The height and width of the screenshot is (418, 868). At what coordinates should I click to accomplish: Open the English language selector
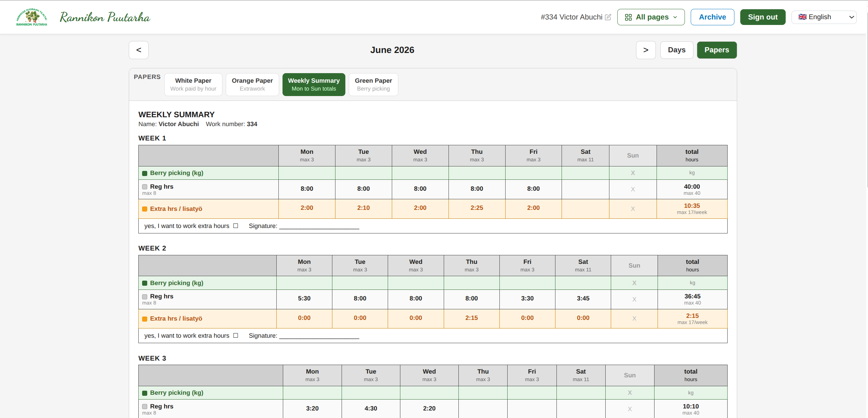coord(824,17)
